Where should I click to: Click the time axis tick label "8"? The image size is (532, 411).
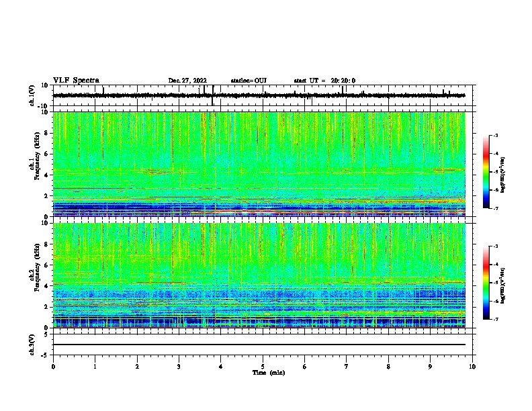point(388,367)
